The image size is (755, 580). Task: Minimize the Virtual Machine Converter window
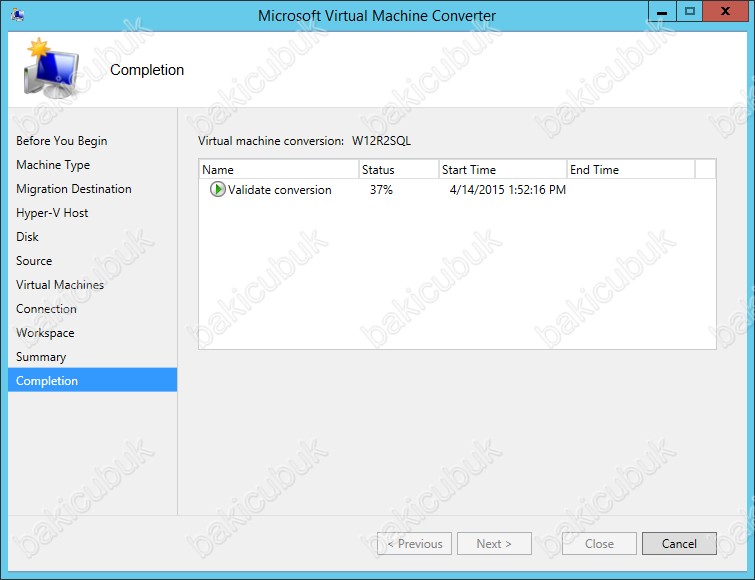[x=663, y=12]
